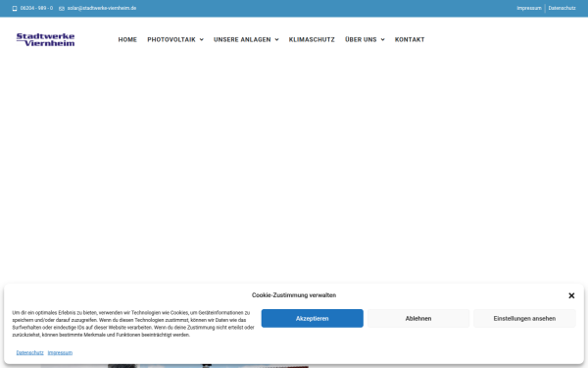Open Impressum link in cookie banner
This screenshot has width=588, height=368.
click(60, 352)
